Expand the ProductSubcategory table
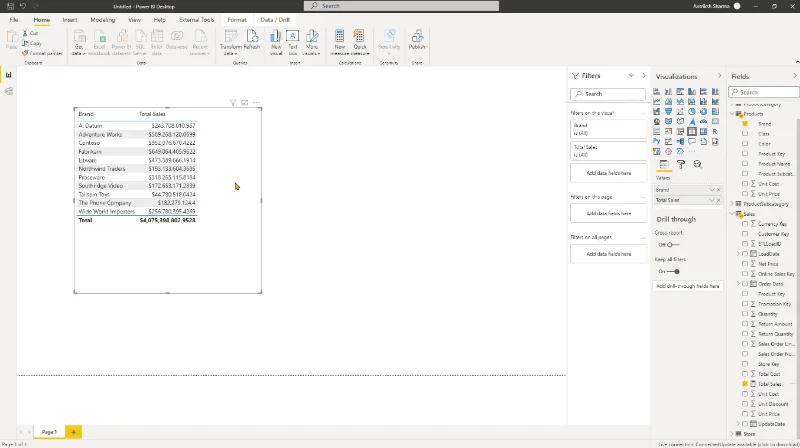The image size is (800, 448). [732, 204]
